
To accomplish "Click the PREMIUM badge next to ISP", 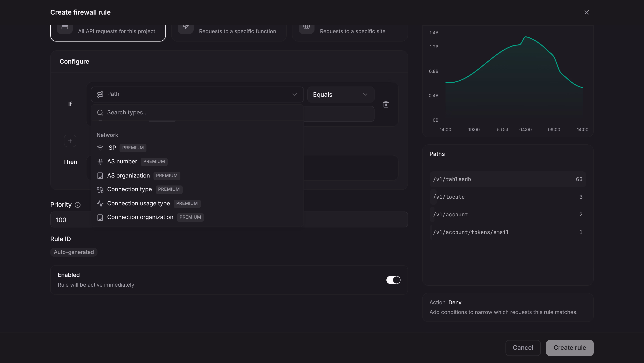I will [x=133, y=148].
